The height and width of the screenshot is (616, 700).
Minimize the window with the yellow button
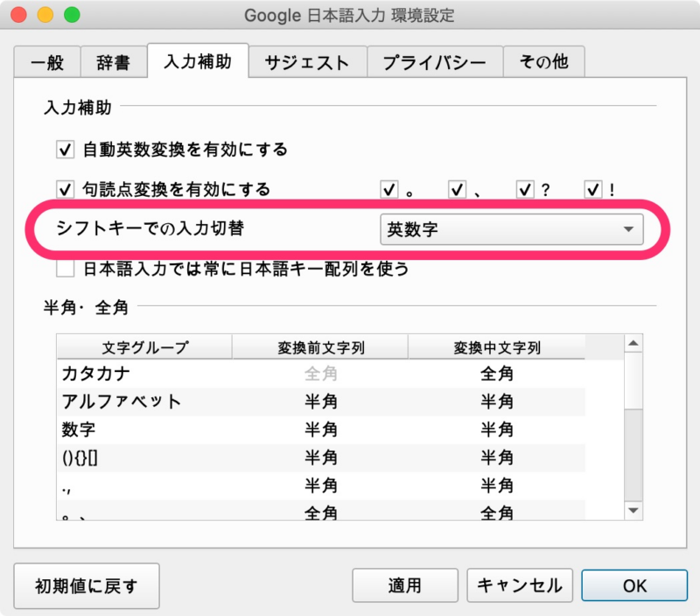[x=45, y=15]
